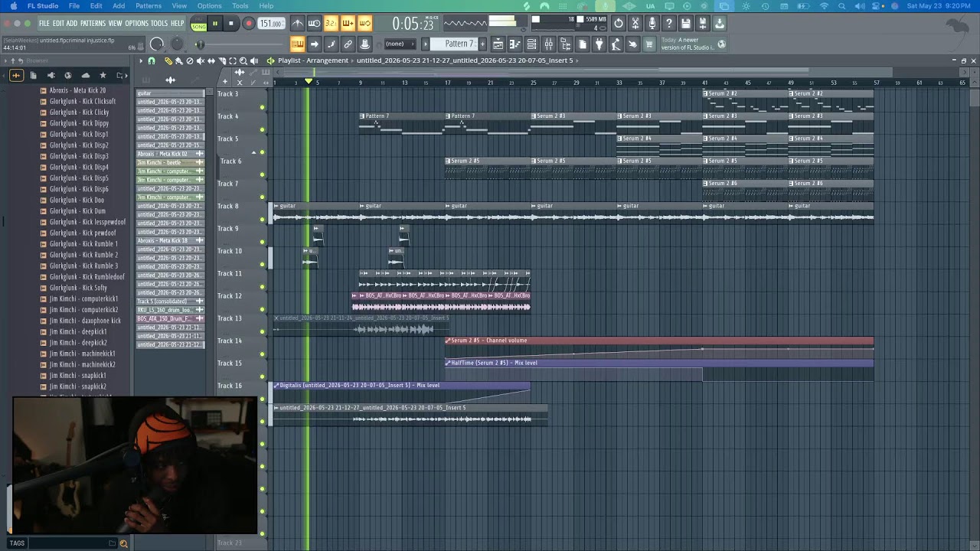Select the Draw pencil tool in playlist

[x=168, y=60]
